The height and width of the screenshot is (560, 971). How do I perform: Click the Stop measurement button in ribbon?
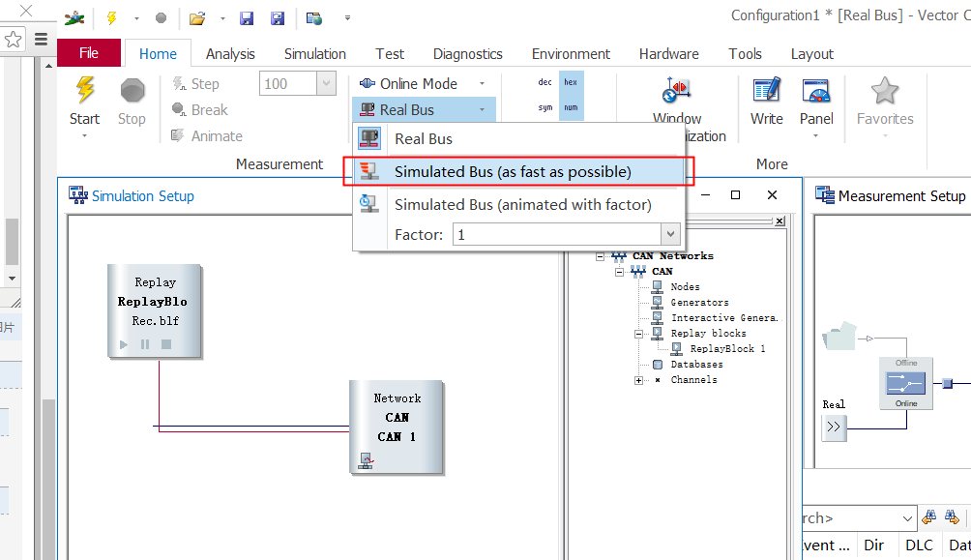[132, 103]
